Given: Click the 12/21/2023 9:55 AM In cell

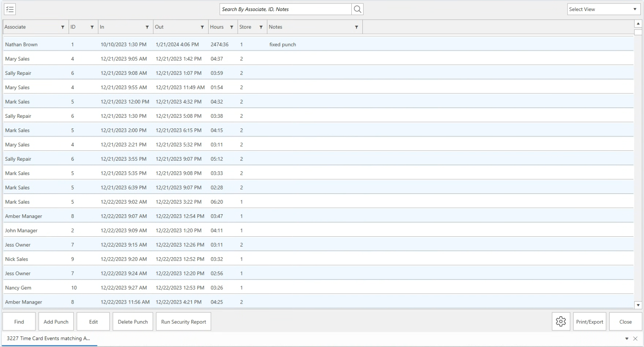Looking at the screenshot, I should 124,87.
